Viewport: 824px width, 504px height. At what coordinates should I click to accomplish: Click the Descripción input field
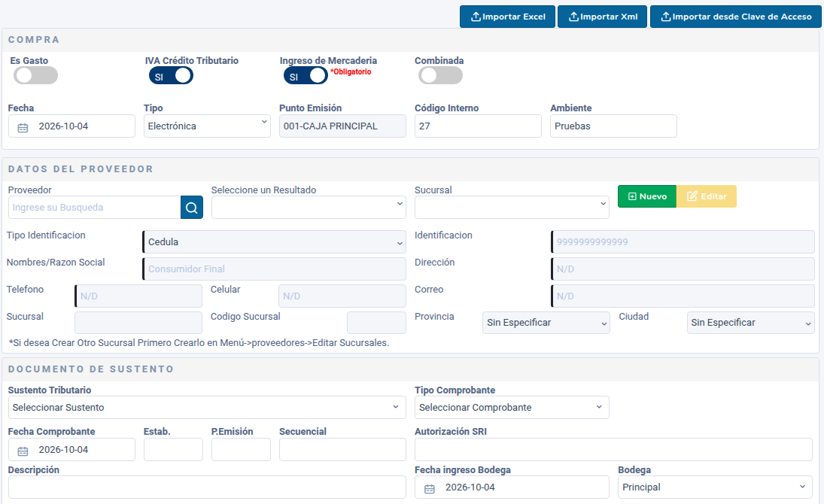click(207, 487)
